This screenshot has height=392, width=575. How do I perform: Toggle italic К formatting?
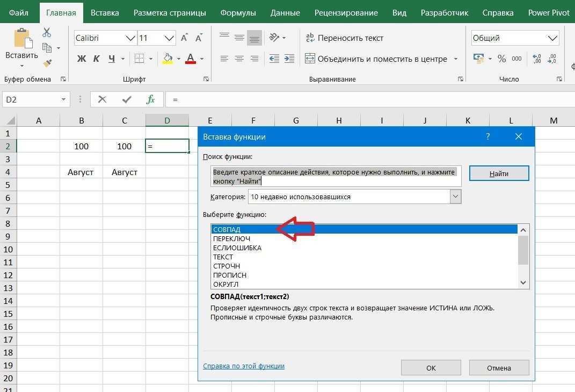97,59
